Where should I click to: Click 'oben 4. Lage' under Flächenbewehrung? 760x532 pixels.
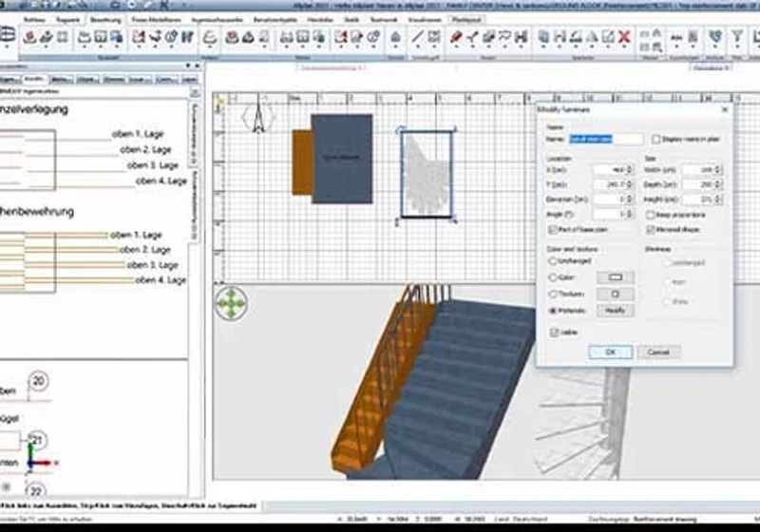point(161,280)
